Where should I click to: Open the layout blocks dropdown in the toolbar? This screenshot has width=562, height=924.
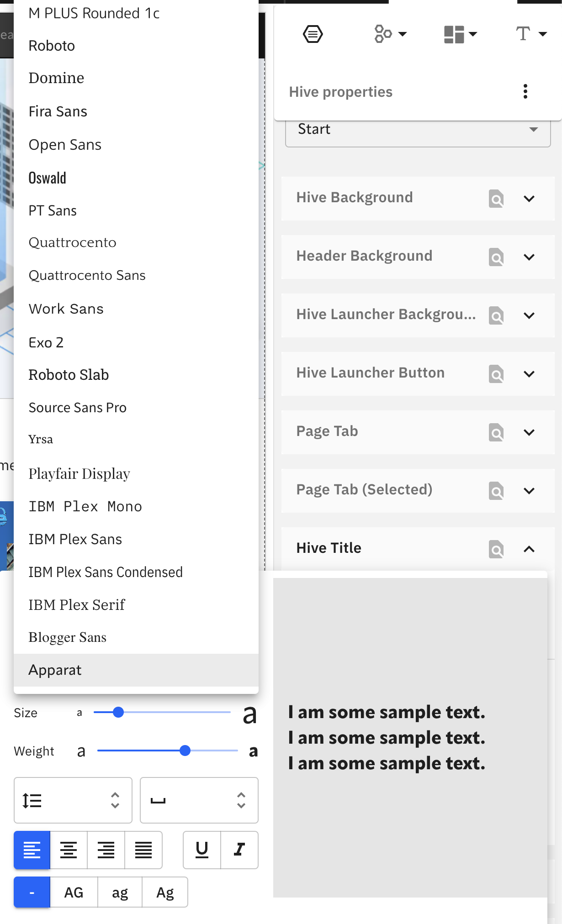pyautogui.click(x=460, y=34)
